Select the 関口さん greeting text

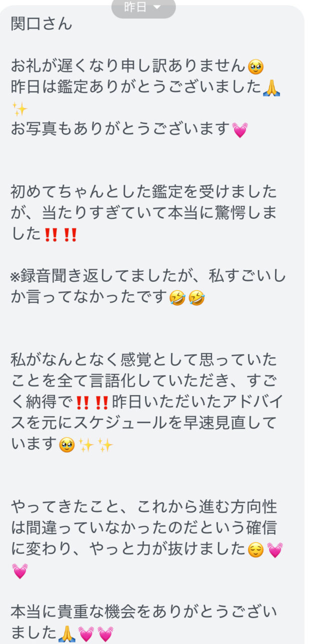pyautogui.click(x=41, y=23)
